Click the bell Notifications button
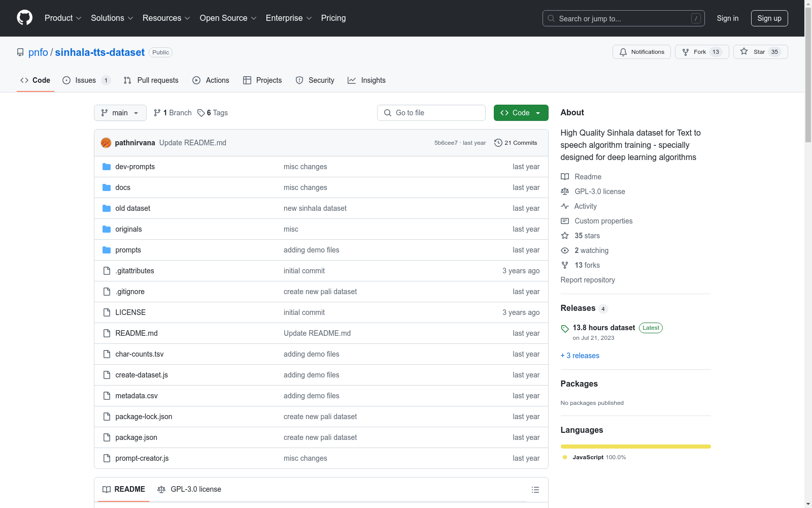 pyautogui.click(x=641, y=52)
